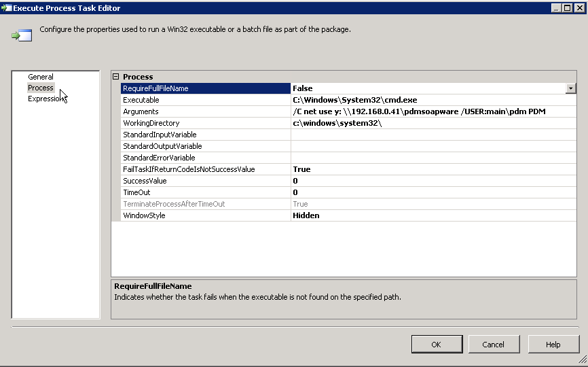This screenshot has height=367, width=588.
Task: Click the WindowStyle Hidden value
Action: coord(432,215)
